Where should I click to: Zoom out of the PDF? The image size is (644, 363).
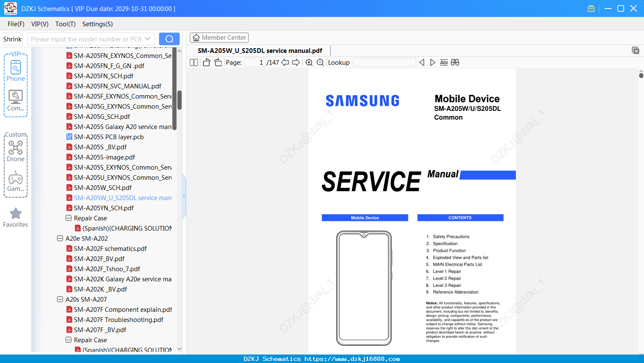320,63
